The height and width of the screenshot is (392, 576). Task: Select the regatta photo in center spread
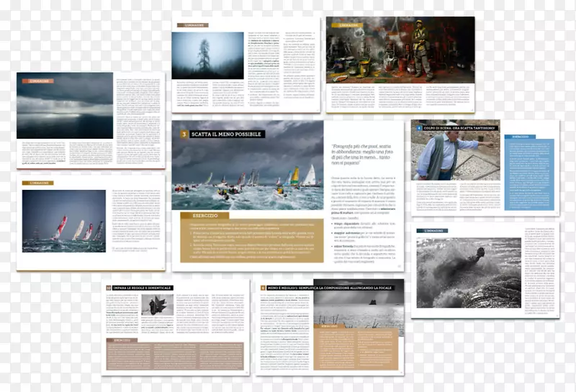tap(248, 165)
